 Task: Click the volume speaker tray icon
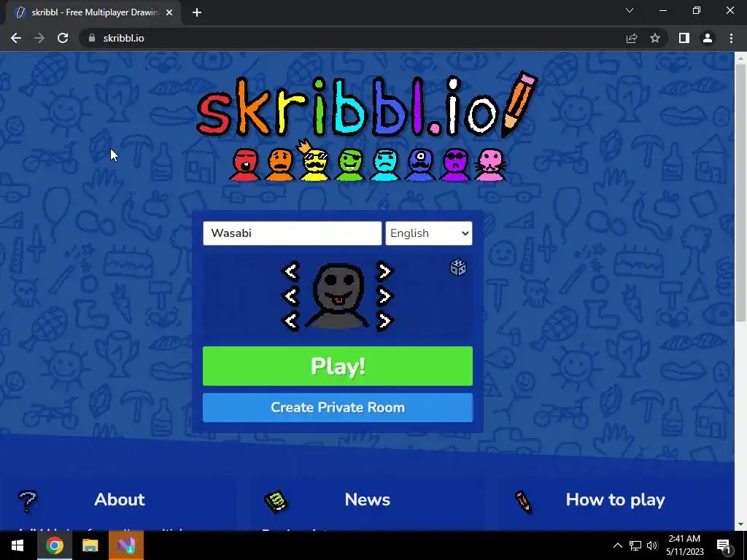point(652,545)
